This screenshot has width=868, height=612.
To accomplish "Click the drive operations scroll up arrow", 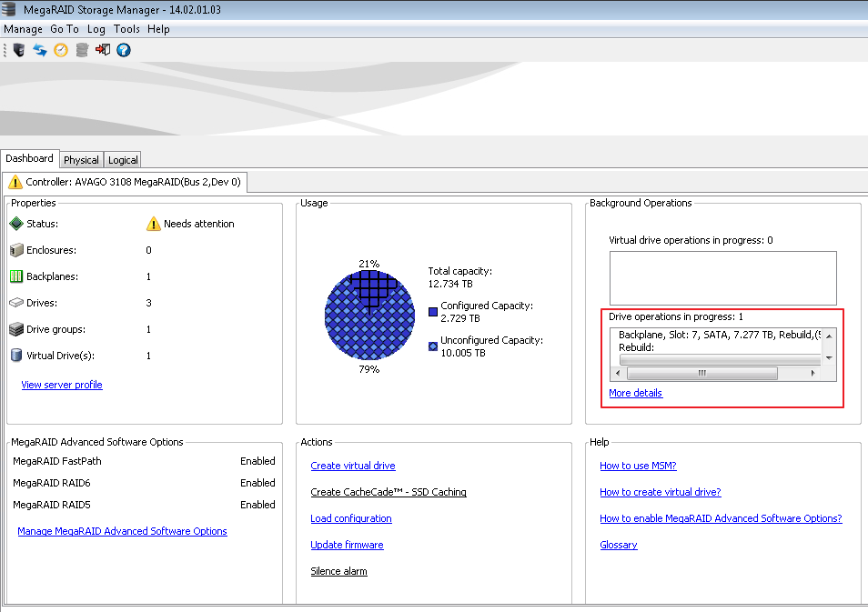I will [829, 336].
